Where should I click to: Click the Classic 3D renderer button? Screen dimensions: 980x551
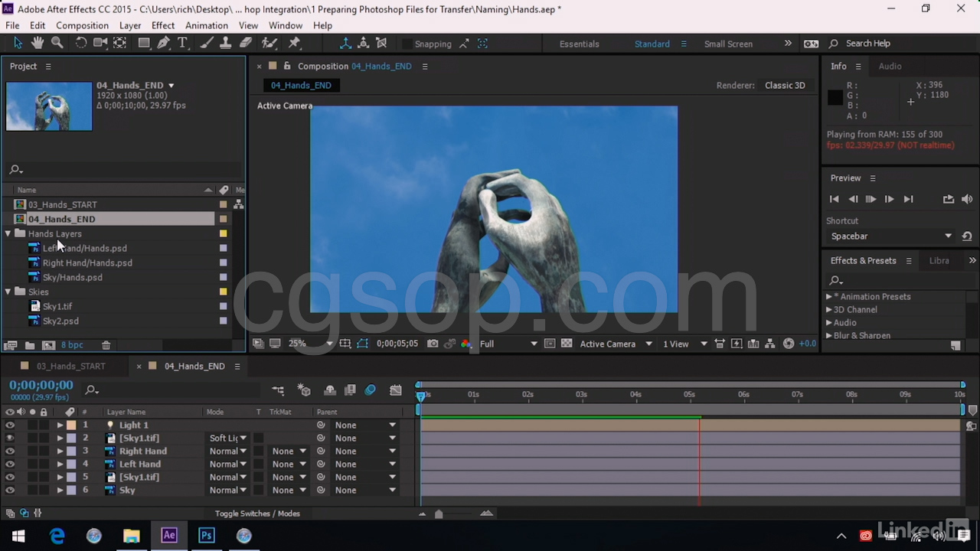point(785,85)
